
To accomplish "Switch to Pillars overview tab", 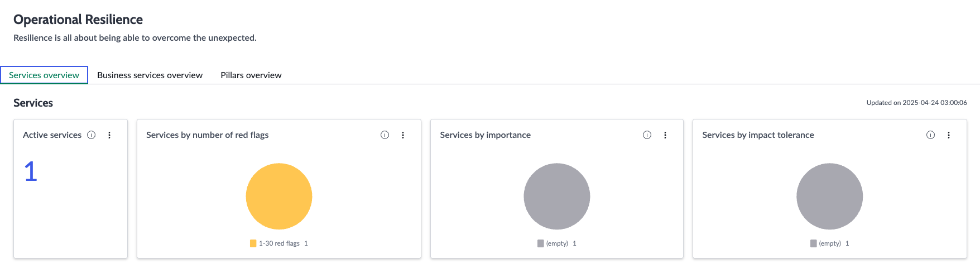I will (251, 75).
